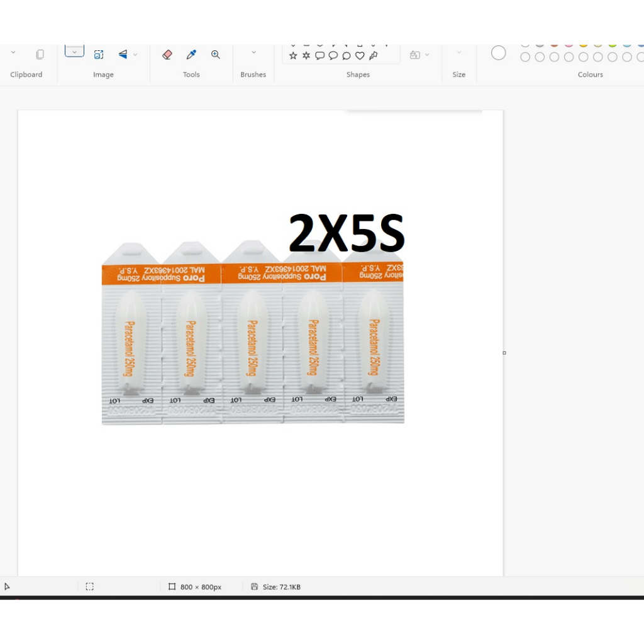Click the Flip triangle icon in Image group
This screenshot has height=644, width=644.
(123, 55)
